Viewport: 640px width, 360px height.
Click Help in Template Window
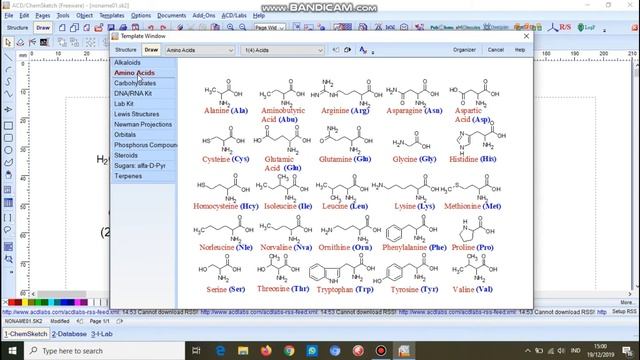pos(520,50)
